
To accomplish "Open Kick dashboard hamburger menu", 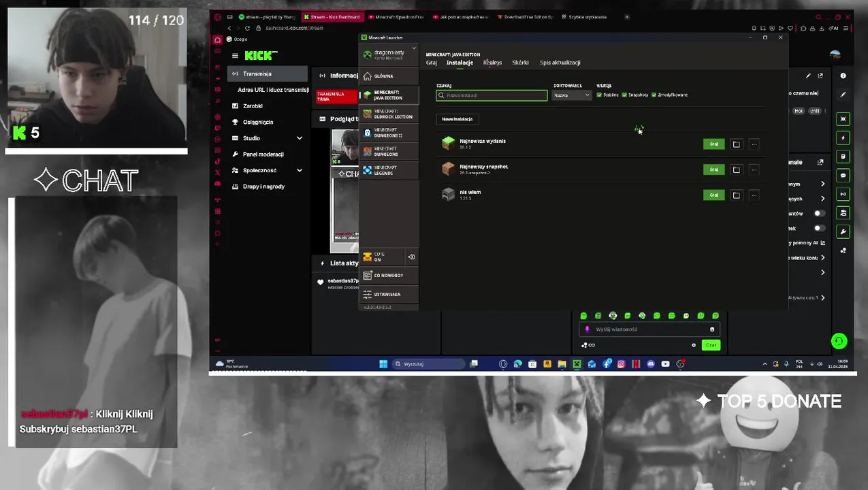I will tap(235, 56).
